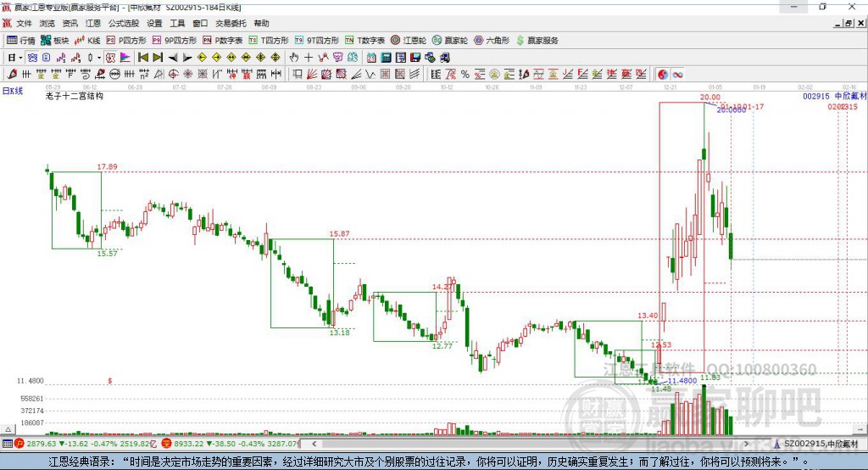Screen dimensions: 868x470
Task: Click the 13.40 price label
Action: [648, 316]
